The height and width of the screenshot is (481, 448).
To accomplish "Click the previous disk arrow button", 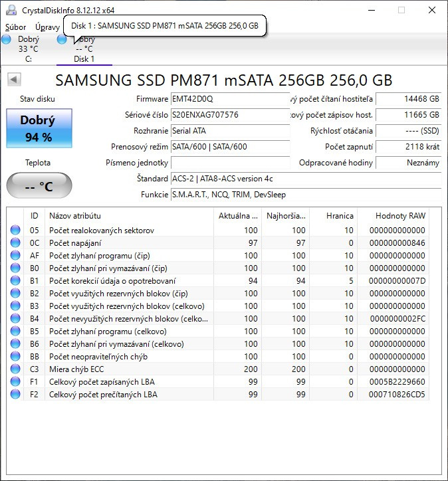I will [14, 80].
